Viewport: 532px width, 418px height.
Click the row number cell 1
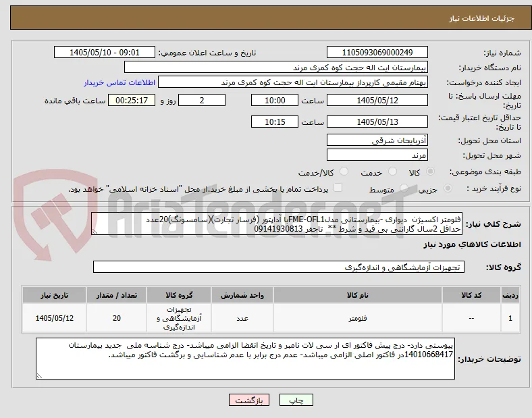(x=510, y=318)
